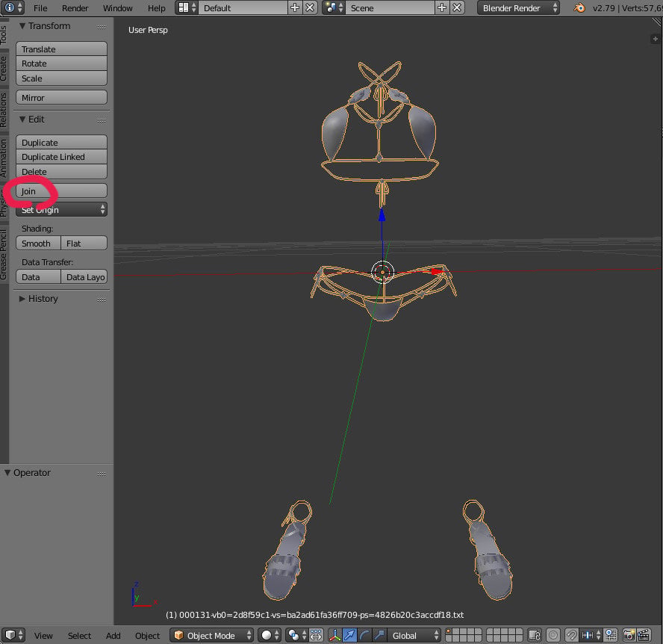Click the Rotate button
Viewport: 663px width, 644px height.
tap(61, 64)
